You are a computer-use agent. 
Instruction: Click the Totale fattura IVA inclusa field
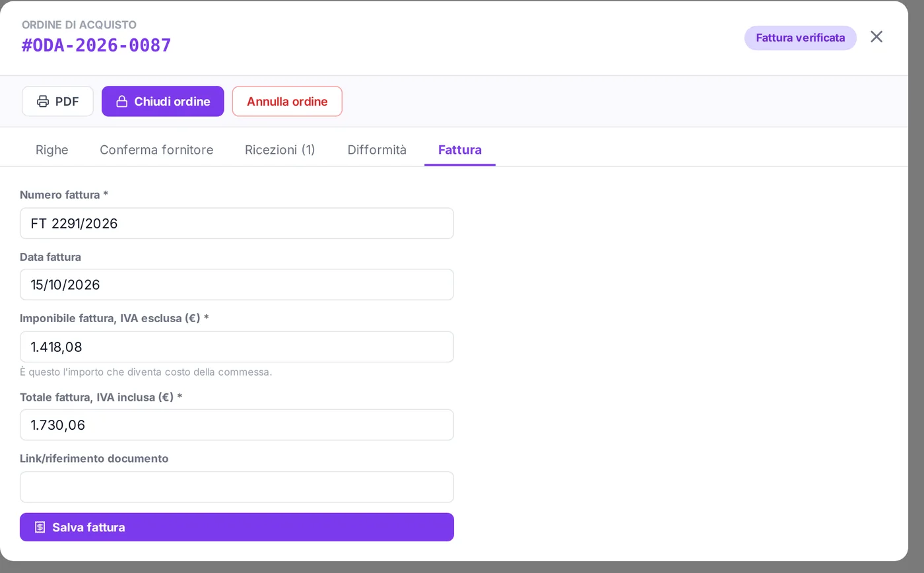click(237, 425)
